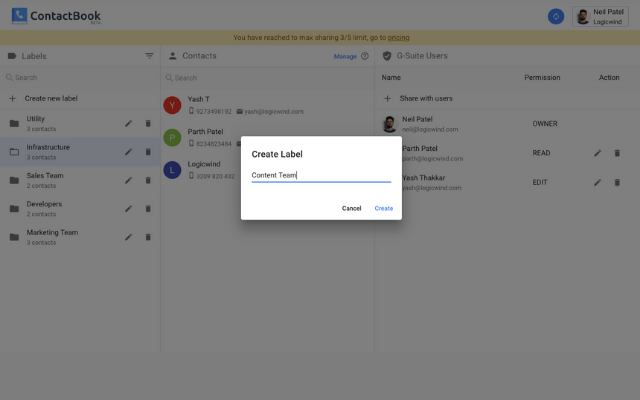Click the Name column header
Screen dimensions: 640x400
(x=391, y=78)
